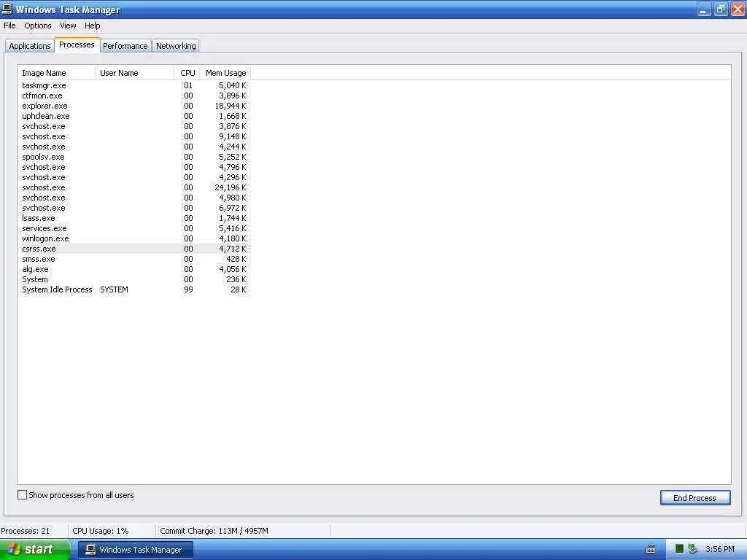Click CPU Usage: 1% in status bar
747x560 pixels.
(x=101, y=531)
